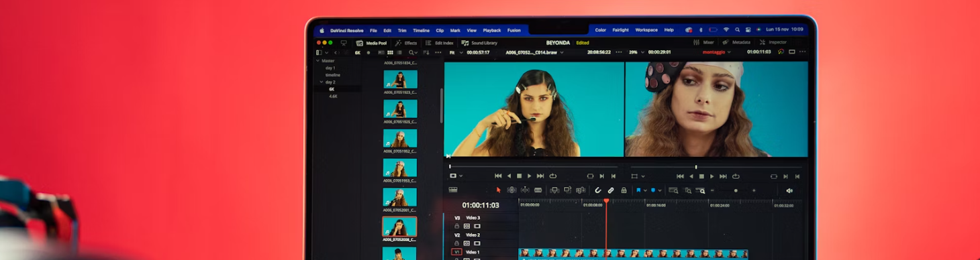Collapse the Master bin folder
Viewport: 980px width, 260px height.
point(317,60)
